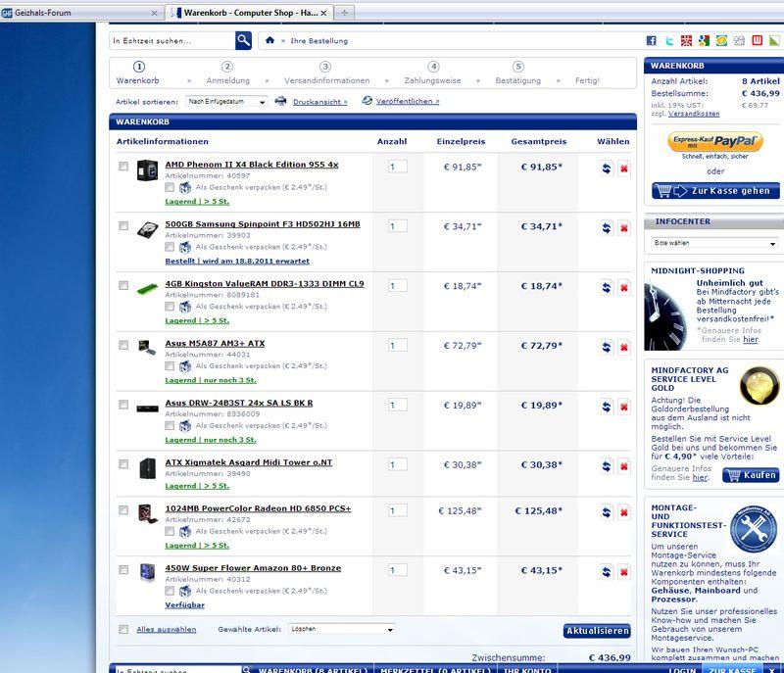Select the Xigmatek Asgard row checkbox
Image resolution: width=784 pixels, height=673 pixels.
[123, 464]
